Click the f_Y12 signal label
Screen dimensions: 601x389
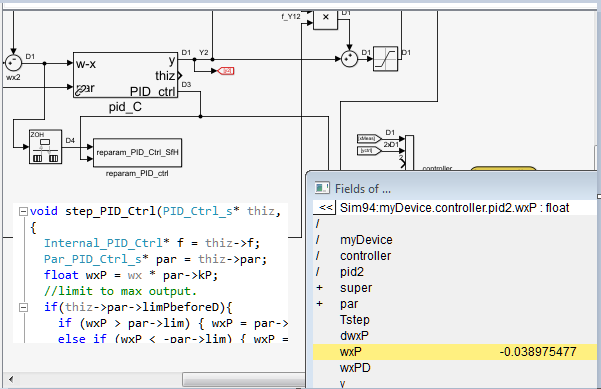coord(291,16)
